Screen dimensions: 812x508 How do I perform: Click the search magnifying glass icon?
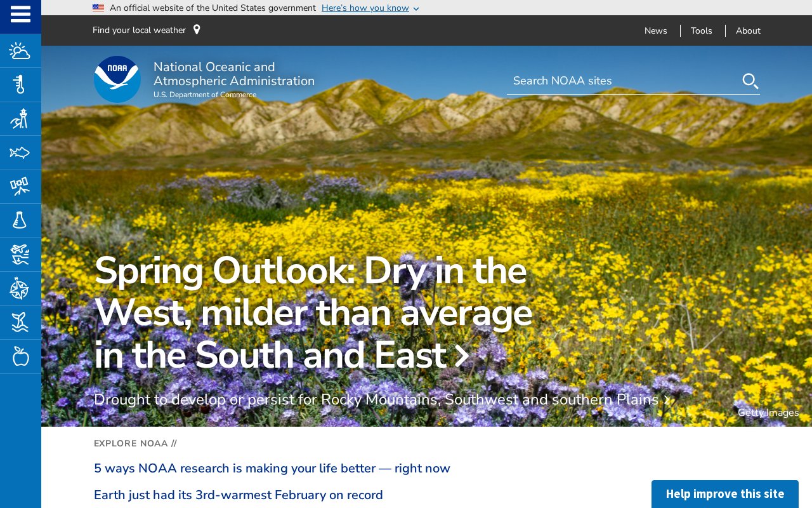point(750,81)
